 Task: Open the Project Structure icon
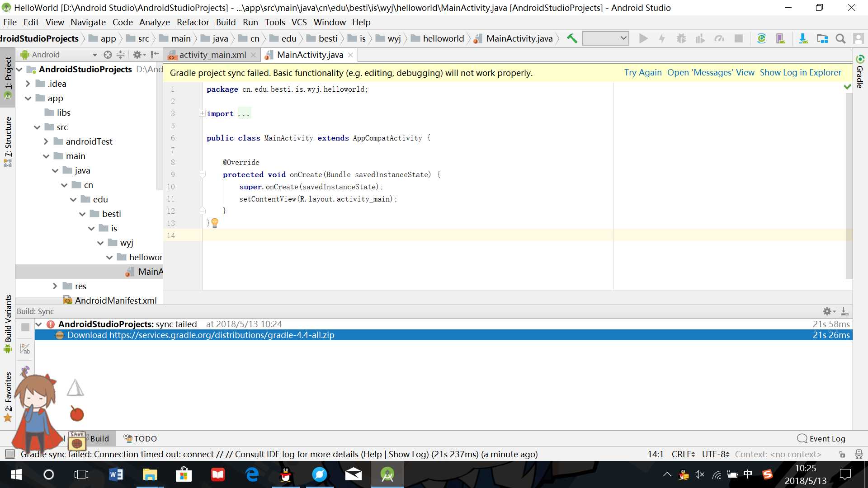pyautogui.click(x=822, y=39)
